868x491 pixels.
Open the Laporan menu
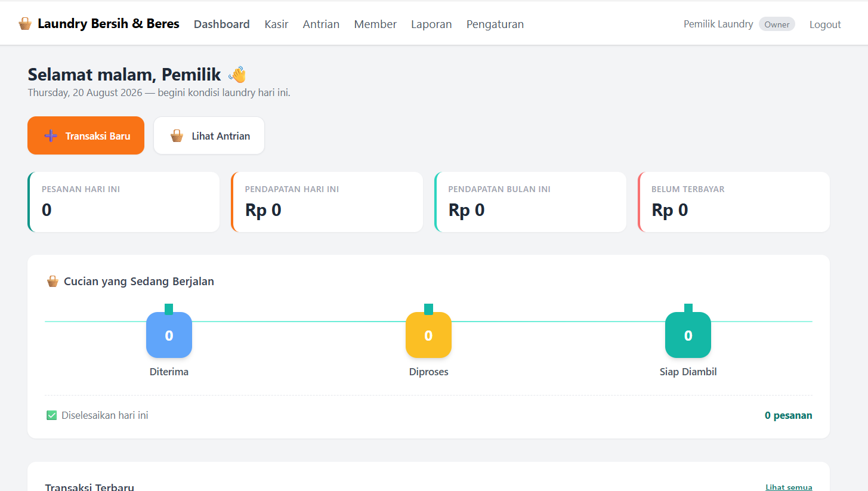pyautogui.click(x=431, y=24)
